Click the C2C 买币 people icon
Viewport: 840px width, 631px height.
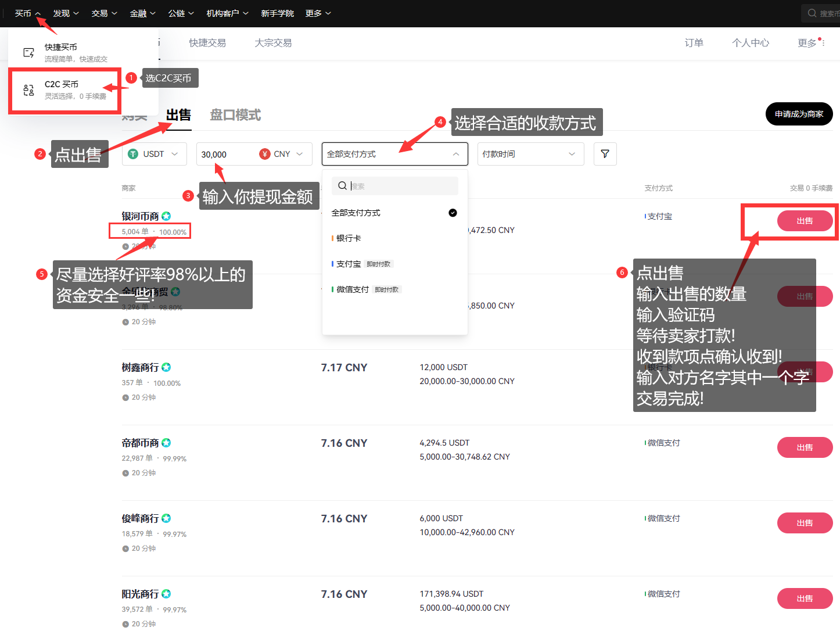pyautogui.click(x=28, y=90)
